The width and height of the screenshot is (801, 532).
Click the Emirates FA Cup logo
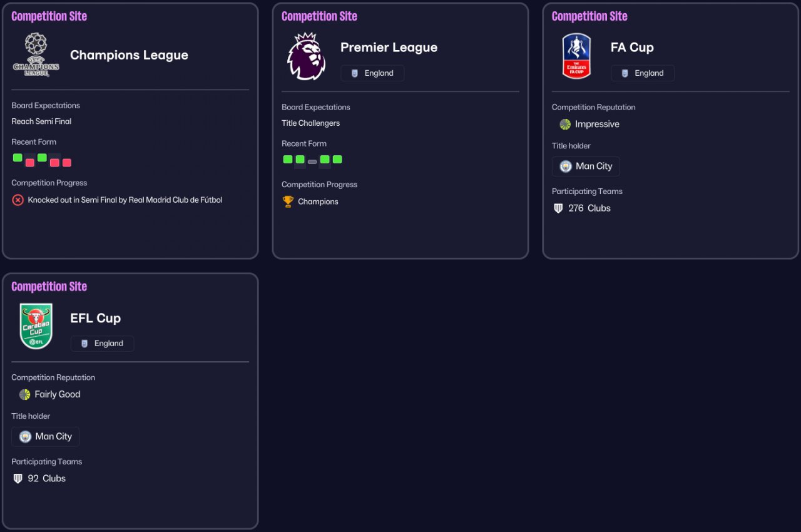click(576, 56)
